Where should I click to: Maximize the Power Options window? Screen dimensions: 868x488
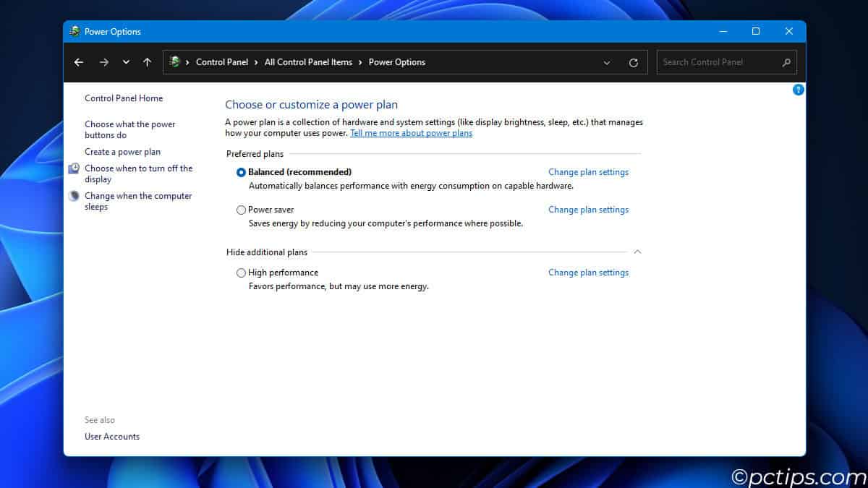756,31
